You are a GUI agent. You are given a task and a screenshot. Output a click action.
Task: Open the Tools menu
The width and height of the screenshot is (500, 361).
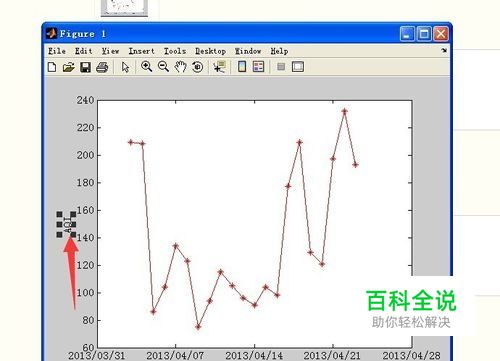pos(175,51)
